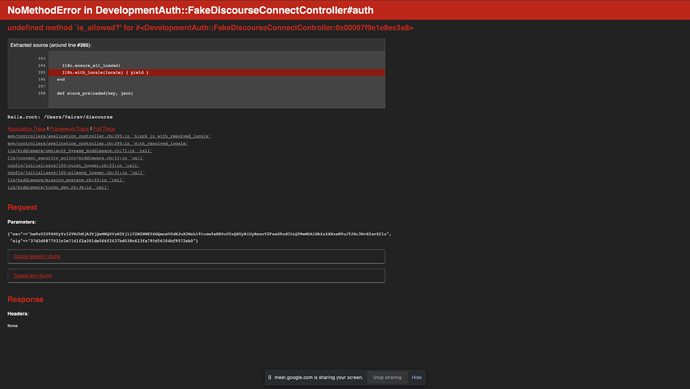Open the 100-silence_logger.rb trace line
Screen dimensions: 690x389
(76, 173)
